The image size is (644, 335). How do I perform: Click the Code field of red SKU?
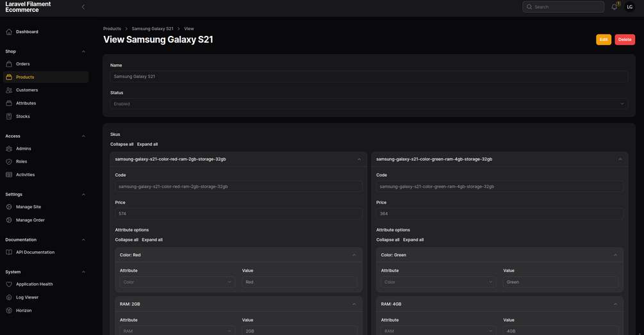point(238,186)
